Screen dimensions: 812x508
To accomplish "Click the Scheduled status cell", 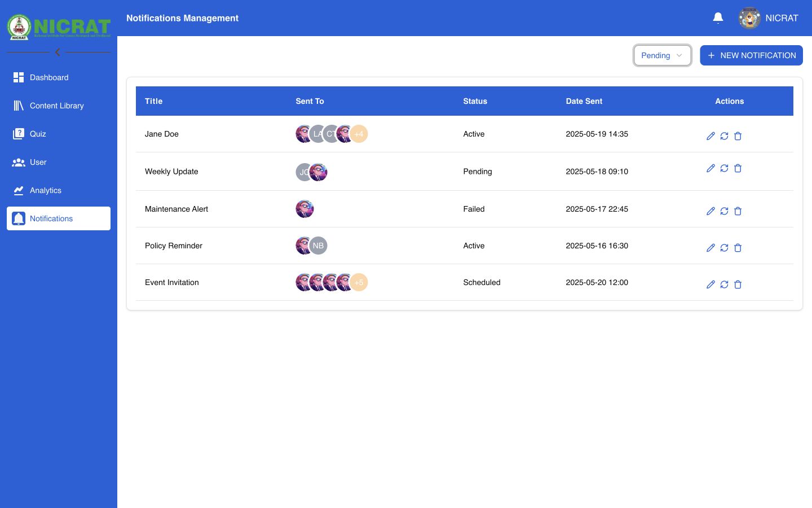I will coord(482,282).
